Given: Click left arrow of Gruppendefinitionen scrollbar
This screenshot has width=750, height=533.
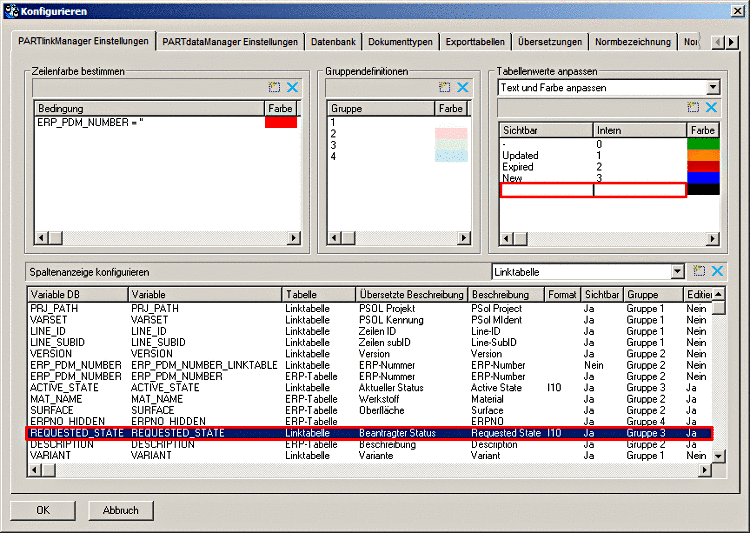Looking at the screenshot, I should point(334,238).
